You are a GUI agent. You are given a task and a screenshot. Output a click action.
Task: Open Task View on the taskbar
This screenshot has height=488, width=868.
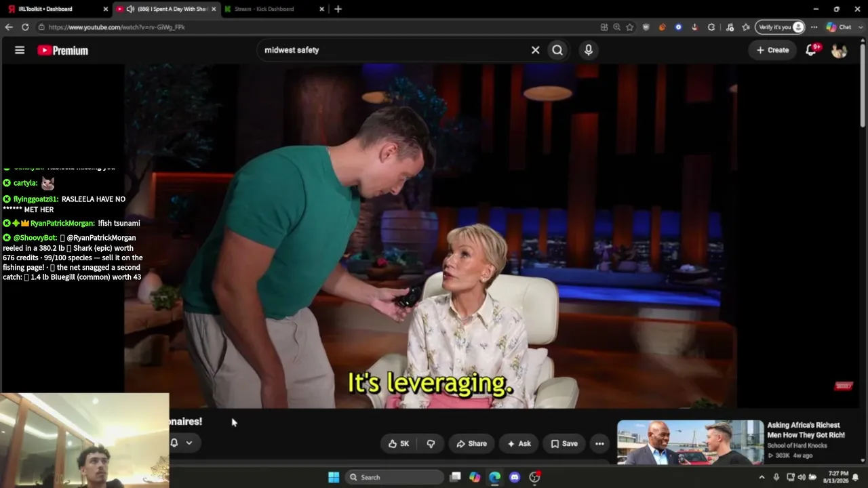[456, 477]
